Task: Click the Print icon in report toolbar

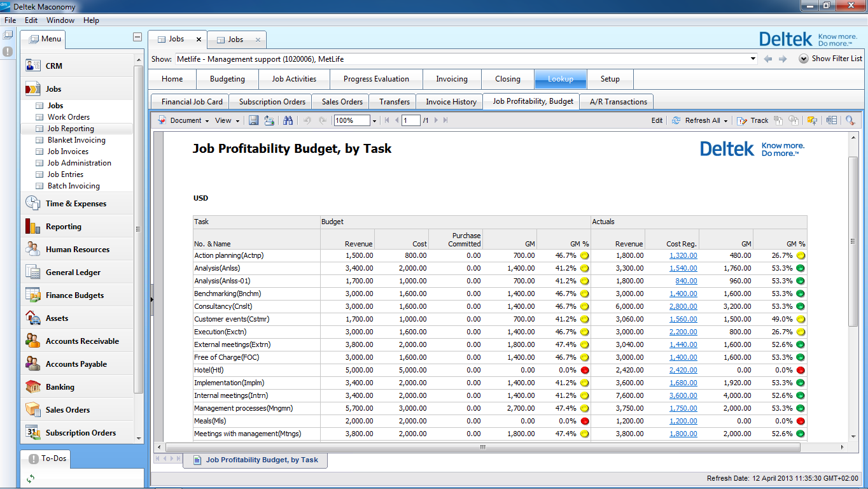Action: (269, 120)
